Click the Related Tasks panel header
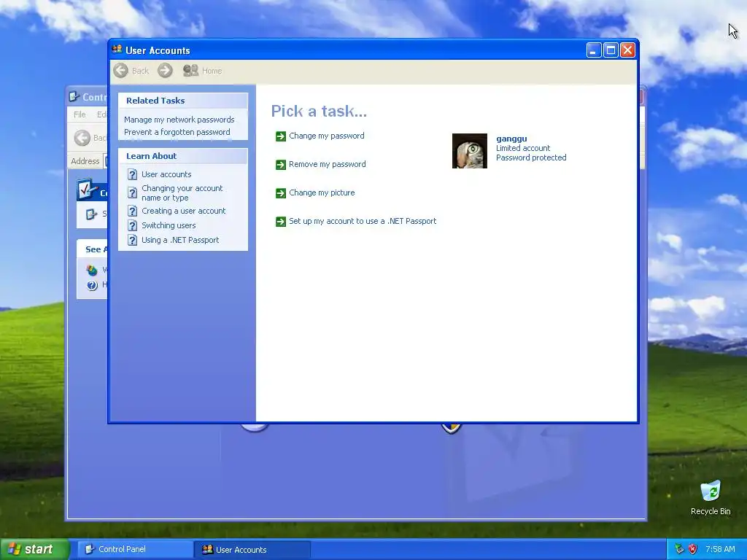The width and height of the screenshot is (747, 560). pos(183,101)
